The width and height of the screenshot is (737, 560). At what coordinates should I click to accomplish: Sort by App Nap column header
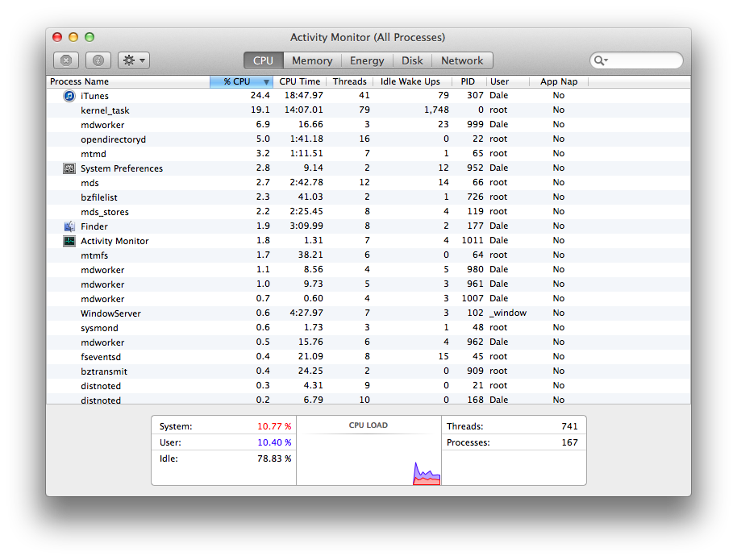[x=559, y=81]
